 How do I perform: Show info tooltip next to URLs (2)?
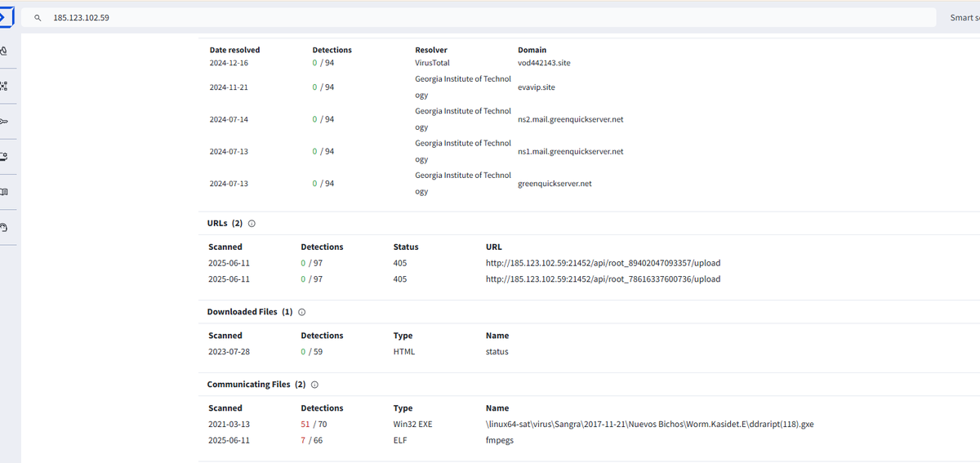tap(252, 223)
